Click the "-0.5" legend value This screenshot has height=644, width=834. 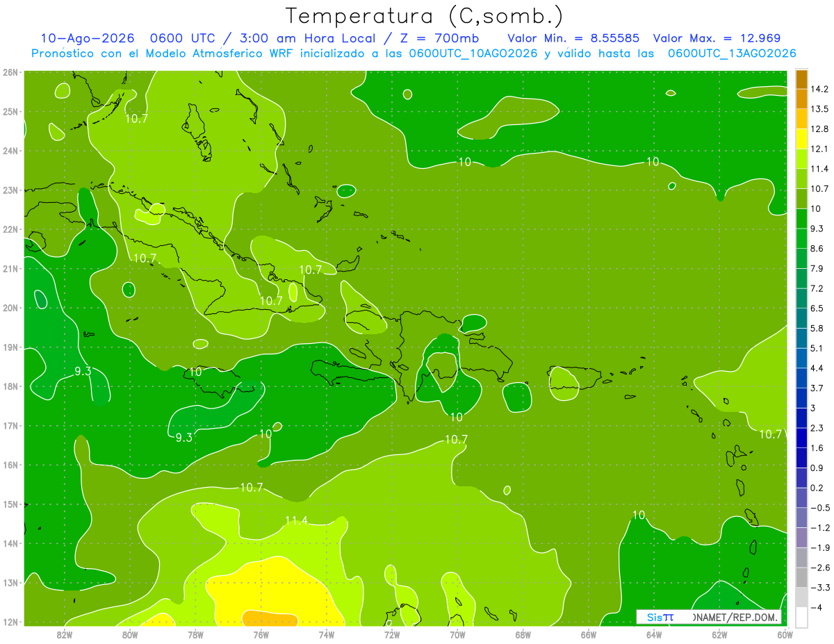[x=821, y=507]
